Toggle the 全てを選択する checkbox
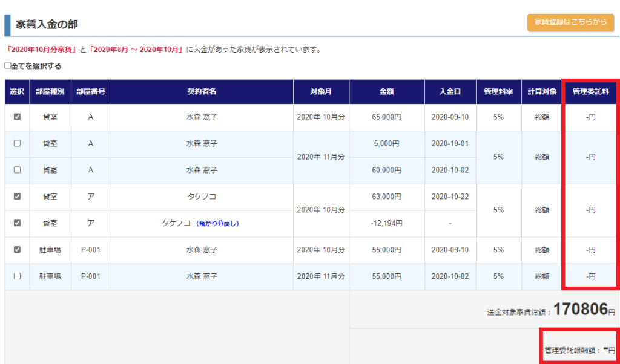This screenshot has height=364, width=620. pos(8,66)
